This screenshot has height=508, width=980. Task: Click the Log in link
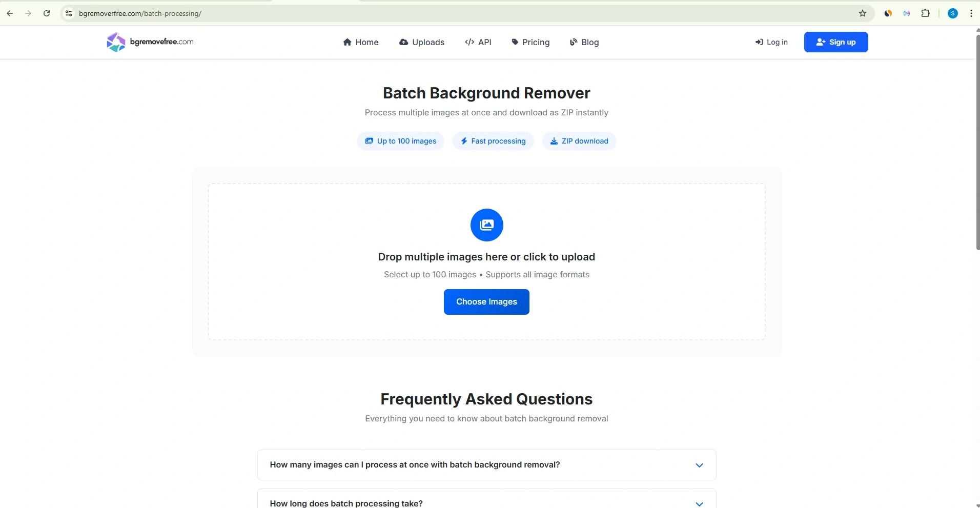click(771, 42)
